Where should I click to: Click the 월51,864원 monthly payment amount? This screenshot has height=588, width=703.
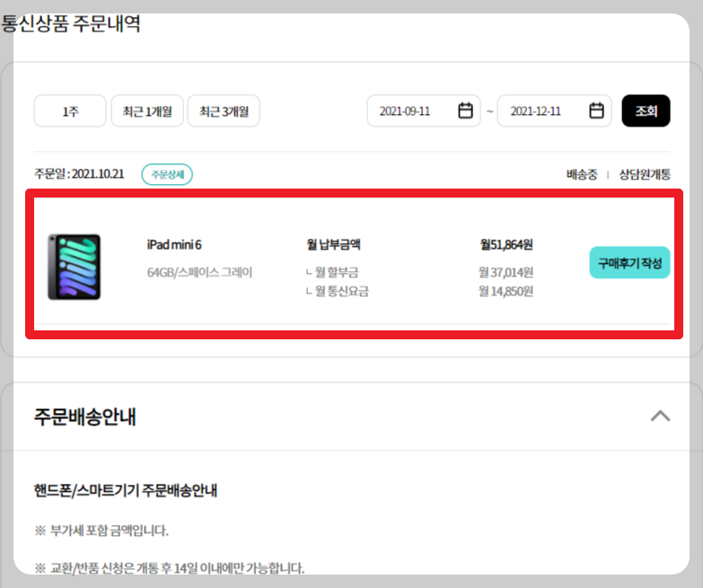point(506,245)
